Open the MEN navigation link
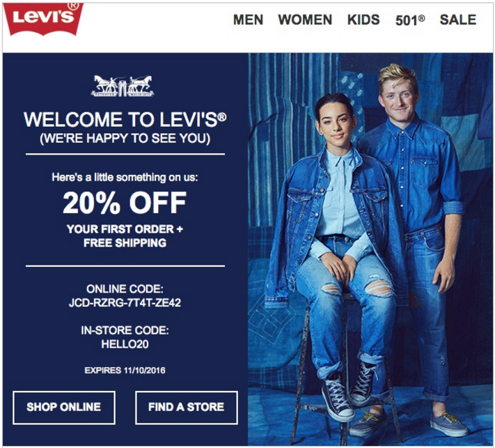 [x=248, y=20]
